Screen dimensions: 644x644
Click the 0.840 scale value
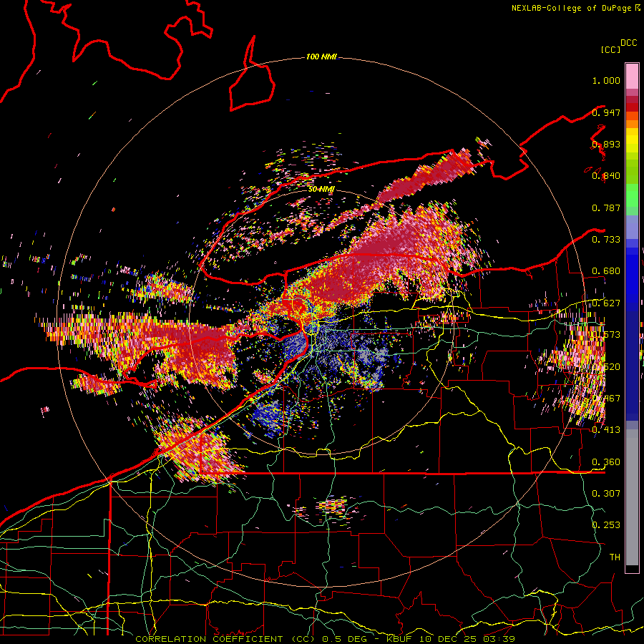pos(606,176)
